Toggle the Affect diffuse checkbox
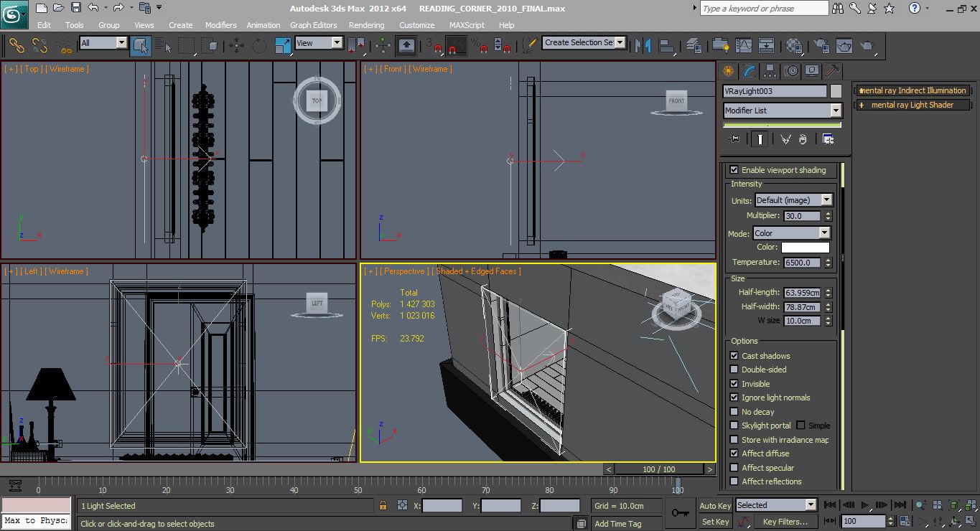This screenshot has height=531, width=980. (x=734, y=454)
